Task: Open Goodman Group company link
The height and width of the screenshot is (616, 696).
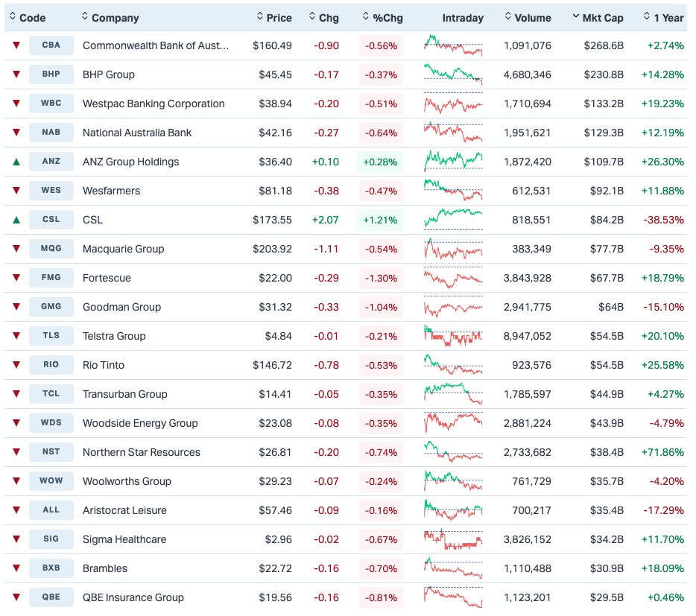Action: click(121, 307)
